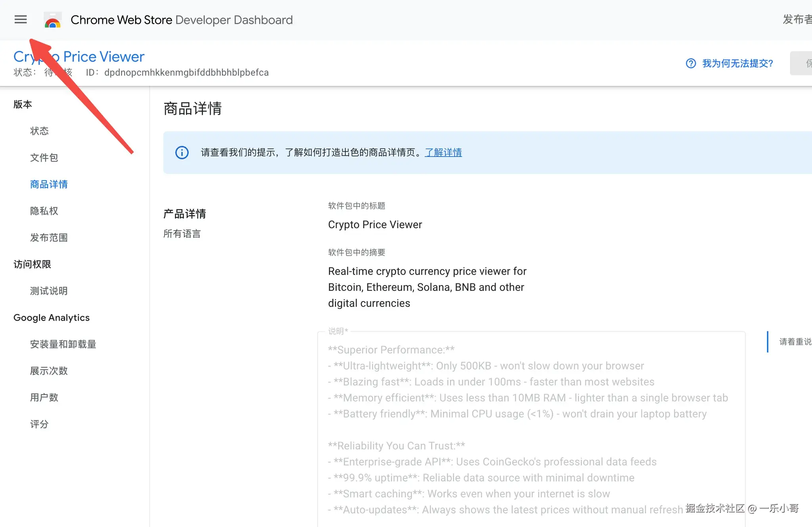Open 发布范围 distribution settings
The width and height of the screenshot is (812, 527).
(49, 238)
